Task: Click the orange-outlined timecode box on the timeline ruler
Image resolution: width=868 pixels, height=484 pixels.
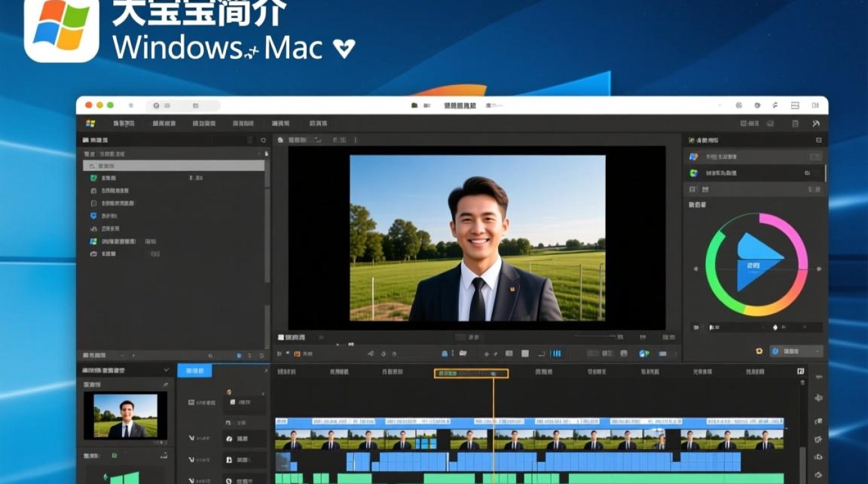Action: (471, 373)
